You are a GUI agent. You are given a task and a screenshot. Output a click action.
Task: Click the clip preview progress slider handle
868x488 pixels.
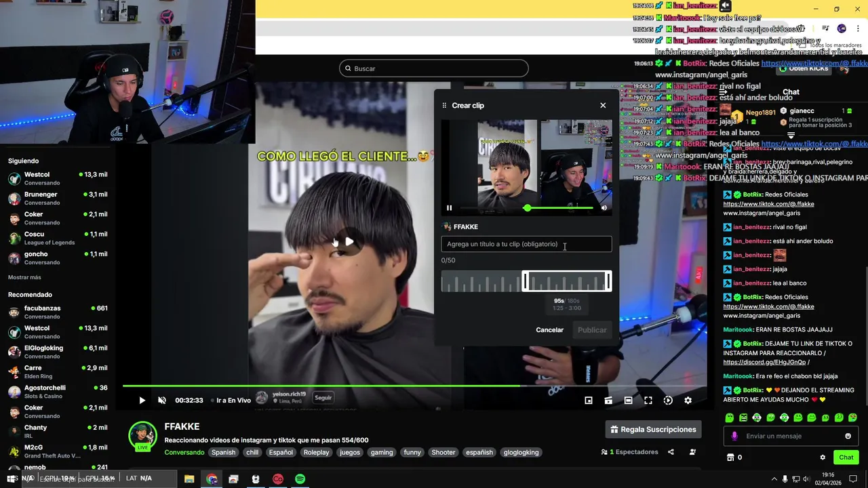pyautogui.click(x=528, y=208)
